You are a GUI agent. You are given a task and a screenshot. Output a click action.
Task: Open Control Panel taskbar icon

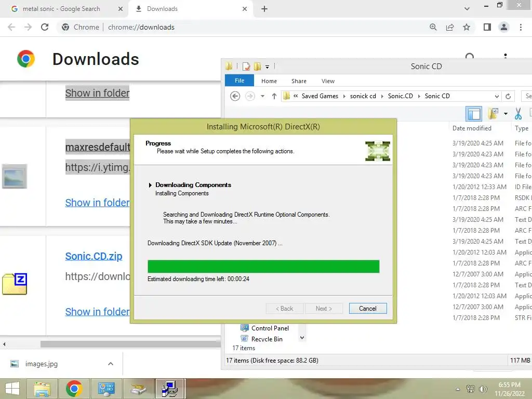[106, 389]
